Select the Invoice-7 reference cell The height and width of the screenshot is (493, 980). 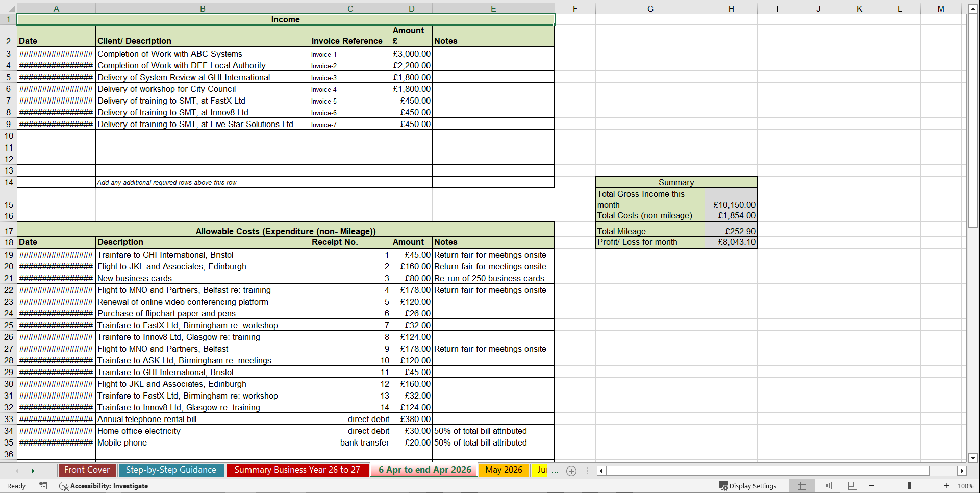[x=350, y=124]
